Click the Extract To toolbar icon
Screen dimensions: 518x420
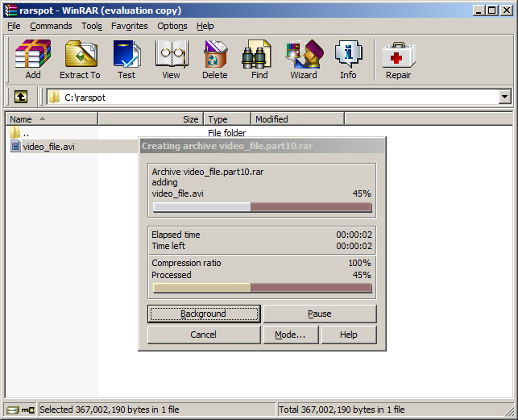(80, 60)
